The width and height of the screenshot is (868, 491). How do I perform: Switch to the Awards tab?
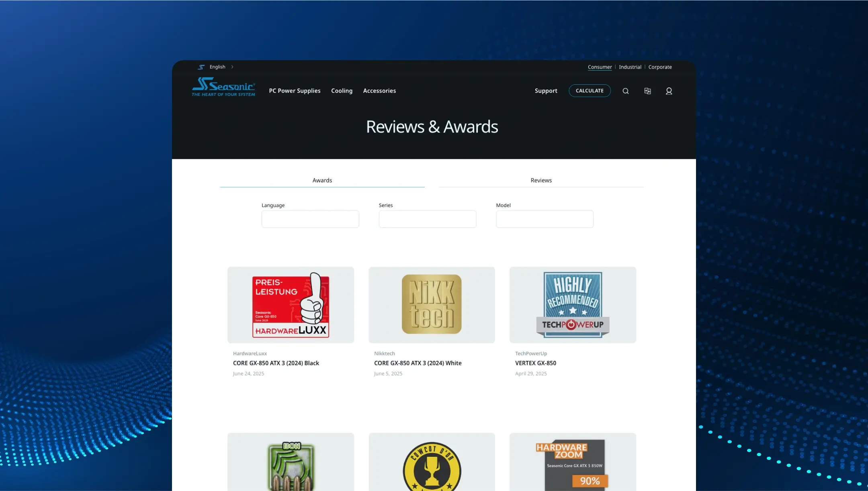coord(322,180)
